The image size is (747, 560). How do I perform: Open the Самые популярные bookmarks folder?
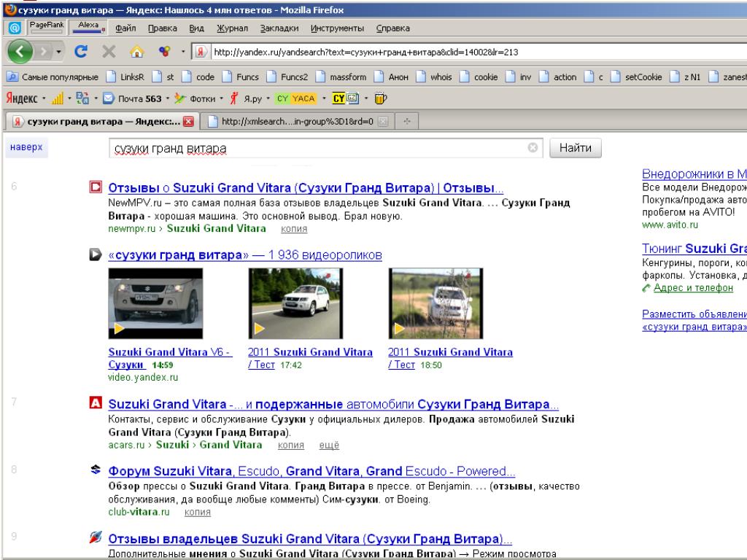53,77
